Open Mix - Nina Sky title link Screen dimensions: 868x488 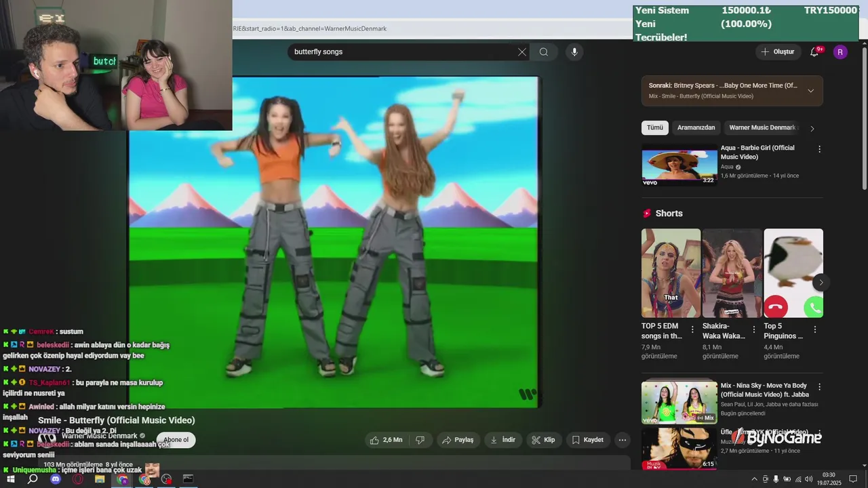(x=764, y=390)
